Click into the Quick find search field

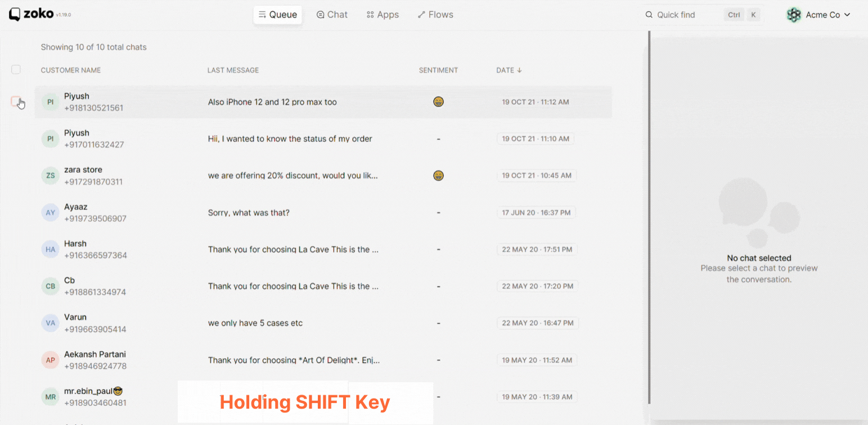(x=686, y=15)
